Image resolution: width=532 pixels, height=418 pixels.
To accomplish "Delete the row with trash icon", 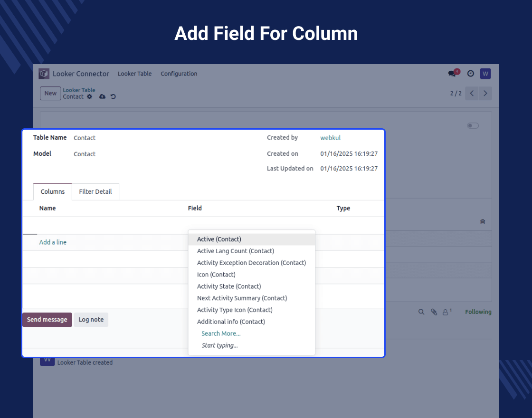I will 483,222.
